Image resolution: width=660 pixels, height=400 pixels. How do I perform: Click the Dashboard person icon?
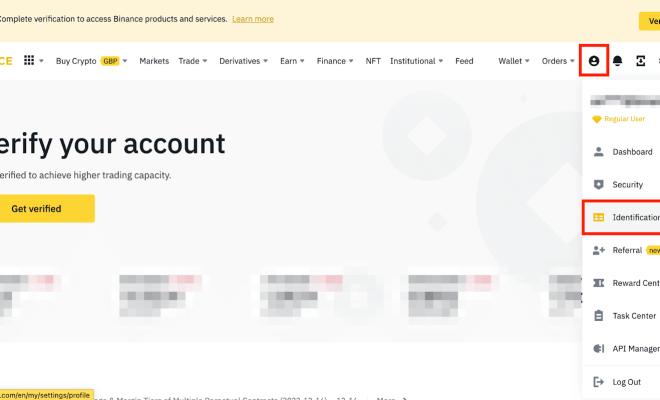[598, 152]
